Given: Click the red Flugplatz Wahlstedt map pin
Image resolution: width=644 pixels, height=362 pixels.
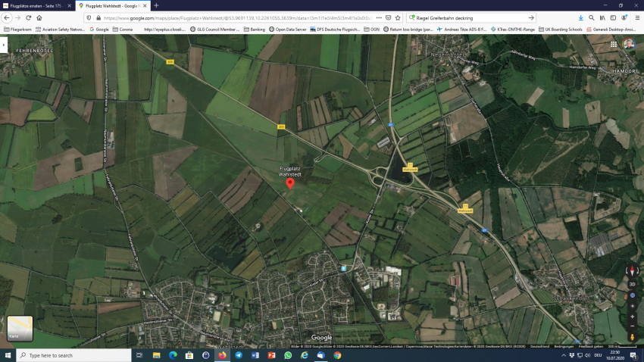Looking at the screenshot, I should [x=290, y=183].
